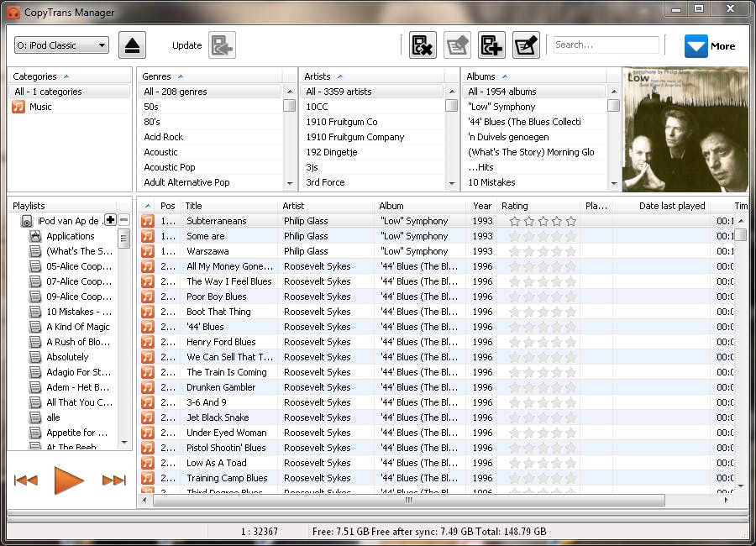Set star rating for Subterraneans
756x546 pixels.
(x=543, y=222)
